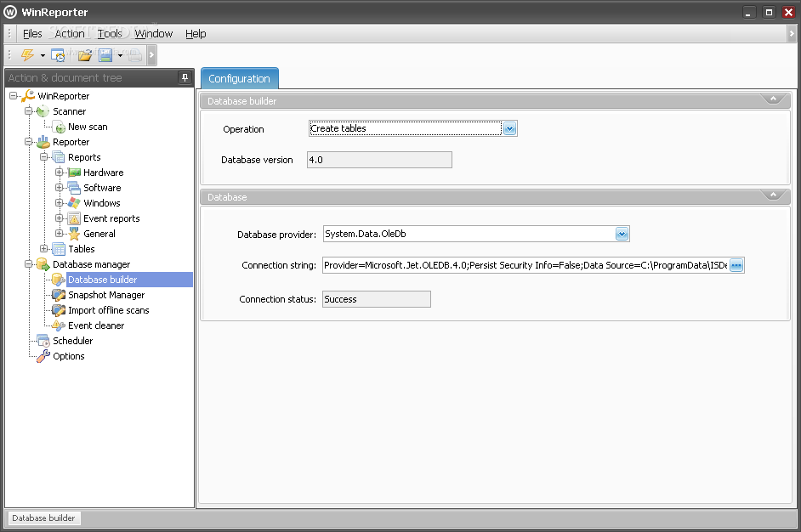The image size is (801, 532).
Task: Click the Event cleaner icon
Action: (59, 325)
